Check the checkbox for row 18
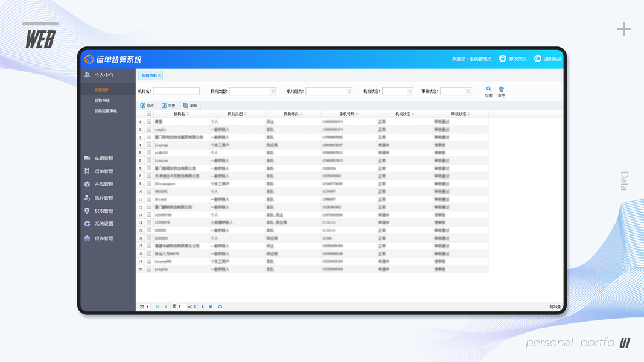 149,253
